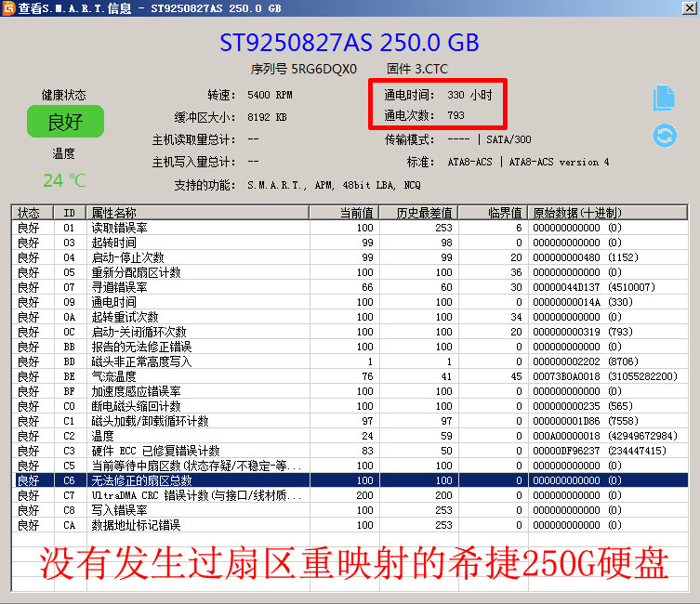Select the 起转时间 row

[x=350, y=243]
